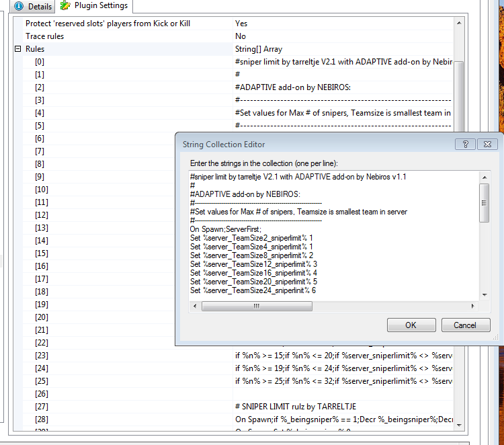
Task: Select the Rules String[] Array value field
Action: (259, 49)
